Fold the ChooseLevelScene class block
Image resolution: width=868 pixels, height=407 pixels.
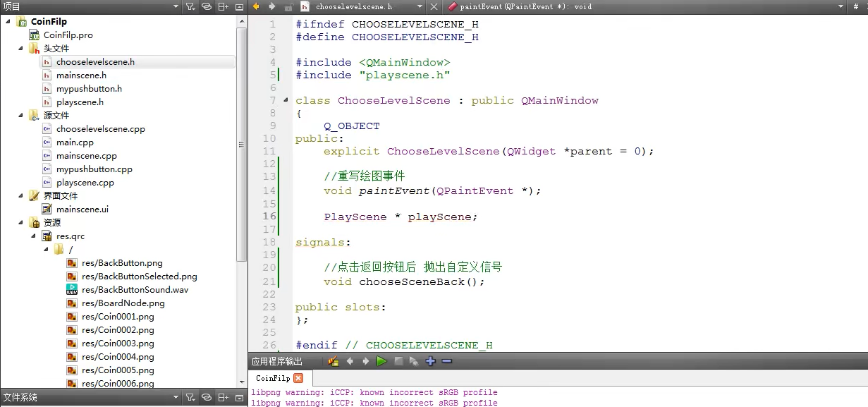[x=286, y=100]
